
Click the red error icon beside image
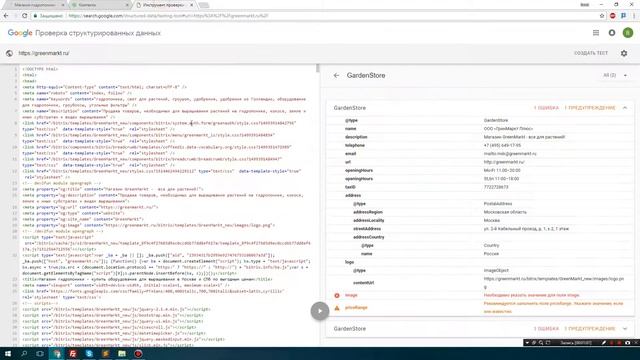pyautogui.click(x=337, y=296)
